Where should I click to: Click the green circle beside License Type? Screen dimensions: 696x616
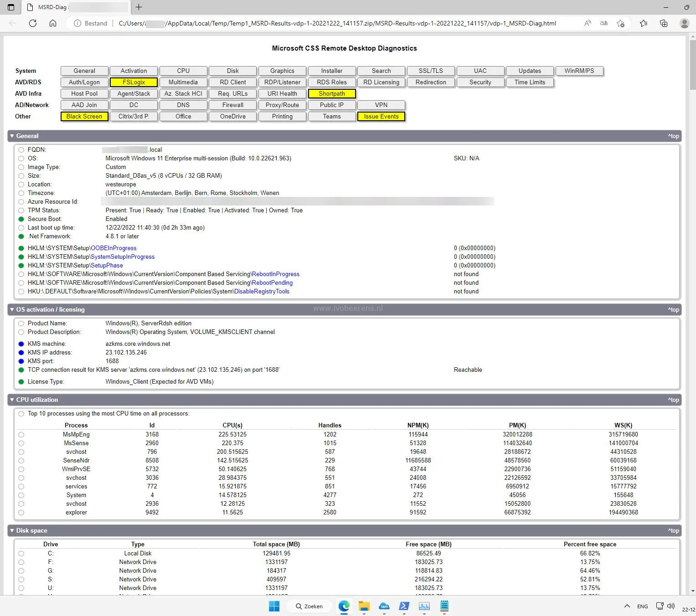pos(21,382)
